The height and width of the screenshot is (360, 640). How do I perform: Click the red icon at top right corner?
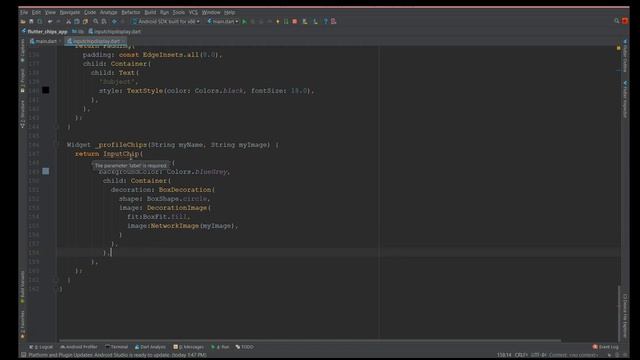625,21
